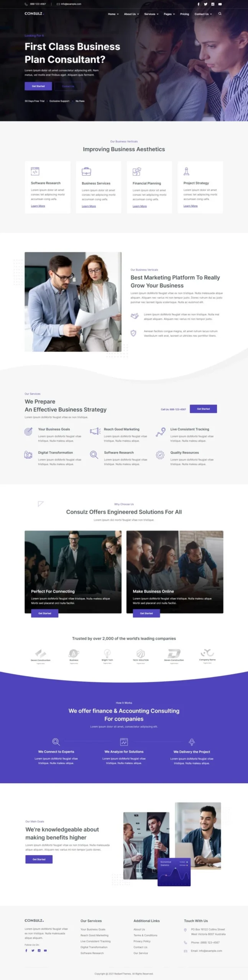Expand the Home dropdown menu
248x980 pixels.
tap(113, 14)
